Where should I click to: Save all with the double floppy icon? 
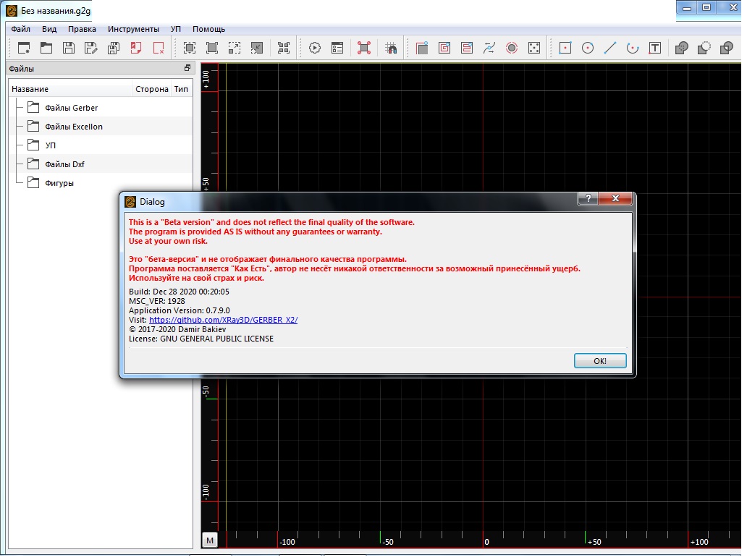point(114,48)
